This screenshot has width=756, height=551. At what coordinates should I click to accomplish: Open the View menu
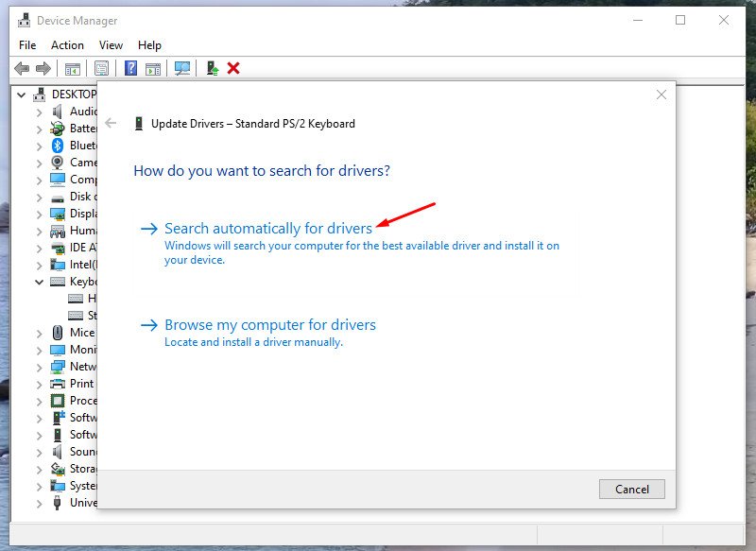click(111, 44)
